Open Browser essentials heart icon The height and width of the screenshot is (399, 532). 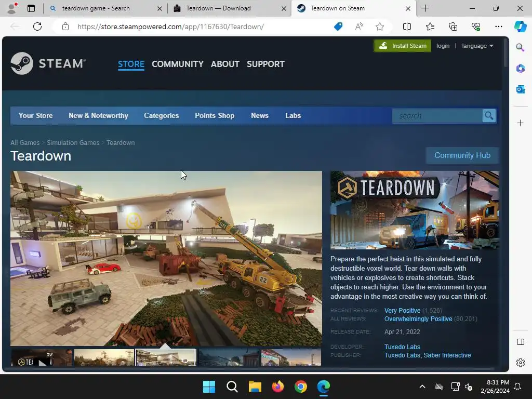[476, 26]
